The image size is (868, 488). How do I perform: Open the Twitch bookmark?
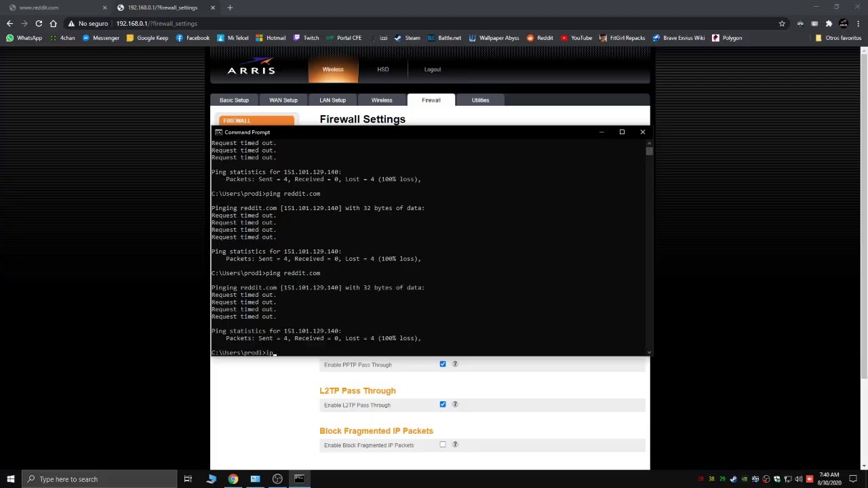306,38
